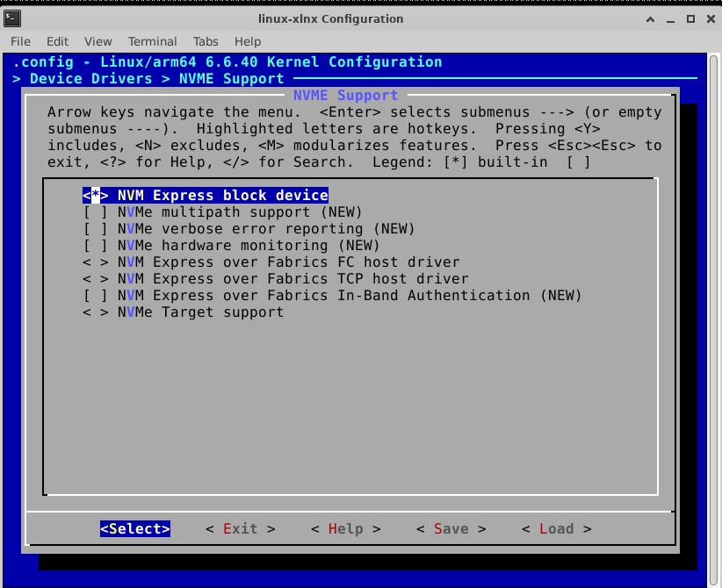Click the < Load > button

click(x=556, y=529)
